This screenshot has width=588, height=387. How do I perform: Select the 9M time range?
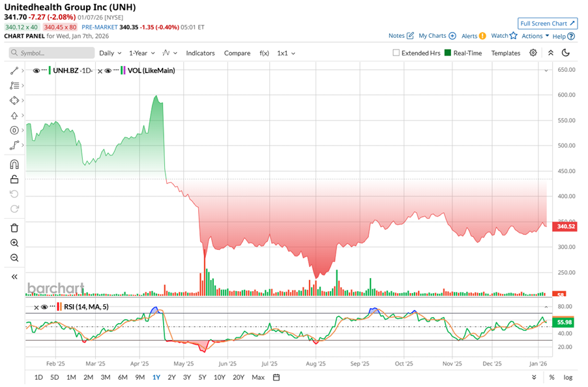(140, 377)
